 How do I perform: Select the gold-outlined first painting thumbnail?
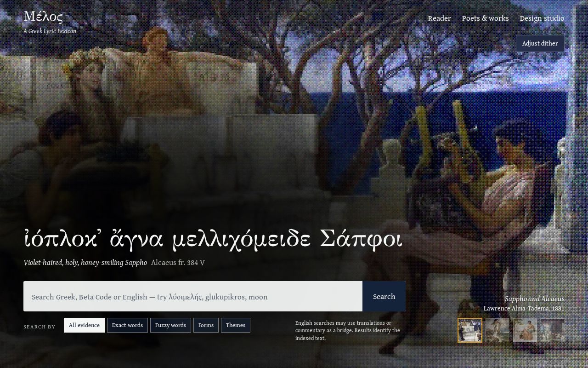click(470, 330)
